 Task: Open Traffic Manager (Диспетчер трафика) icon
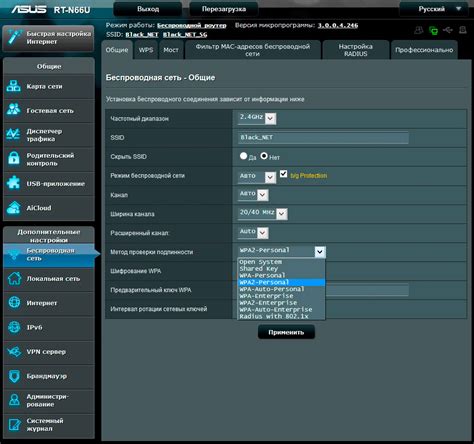point(13,134)
